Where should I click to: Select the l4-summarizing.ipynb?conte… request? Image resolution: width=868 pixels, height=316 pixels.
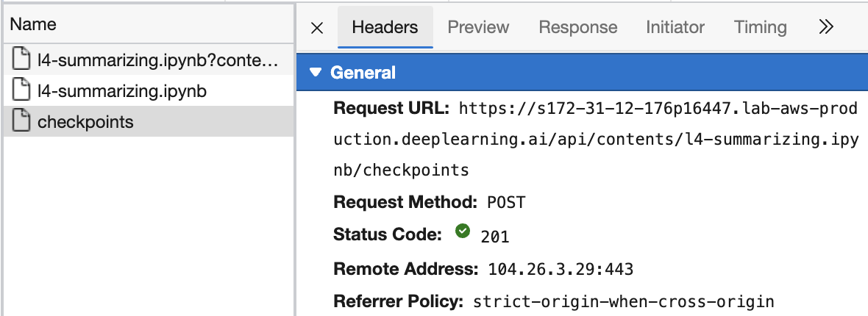point(158,61)
